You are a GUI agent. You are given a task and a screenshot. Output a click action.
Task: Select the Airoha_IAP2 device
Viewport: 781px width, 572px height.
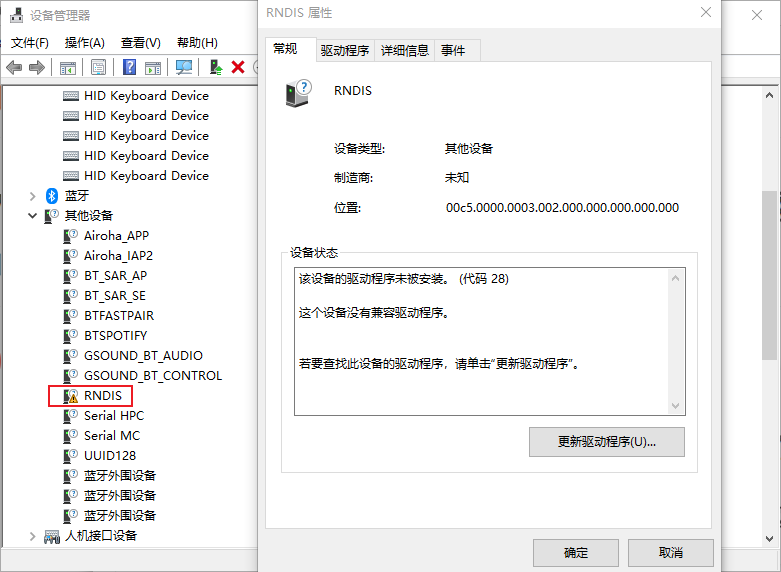tap(119, 256)
